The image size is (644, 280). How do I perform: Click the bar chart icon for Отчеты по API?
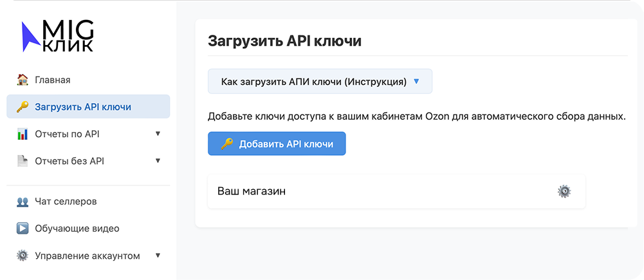tap(23, 134)
